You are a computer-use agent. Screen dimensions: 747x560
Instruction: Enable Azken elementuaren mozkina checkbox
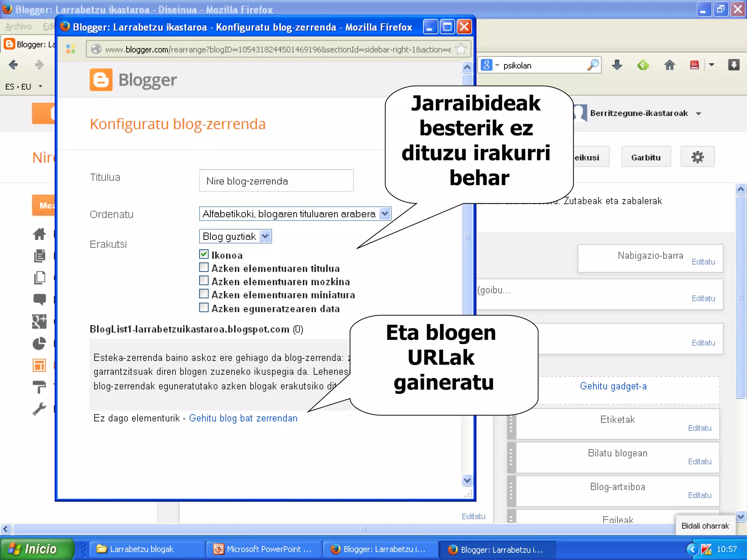pyautogui.click(x=204, y=281)
